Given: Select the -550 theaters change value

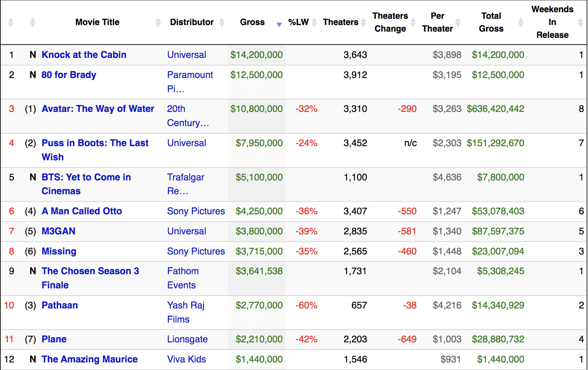Looking at the screenshot, I should coord(407,211).
